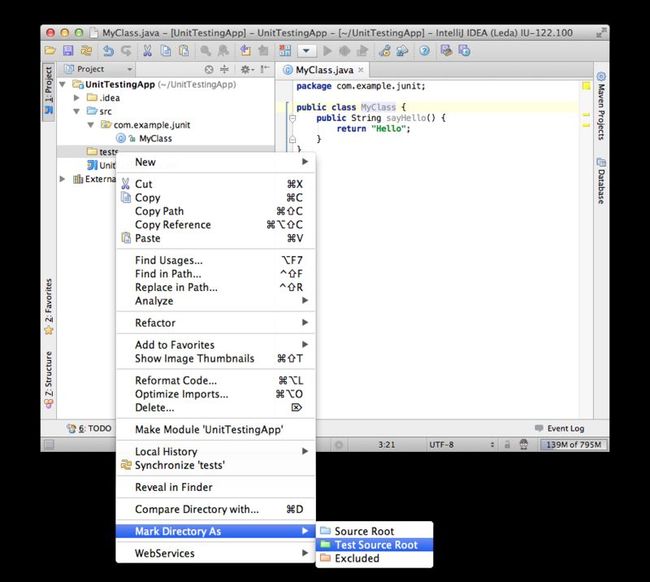The height and width of the screenshot is (582, 650).
Task: Open Project Structure toolbar icon
Action: tap(402, 51)
